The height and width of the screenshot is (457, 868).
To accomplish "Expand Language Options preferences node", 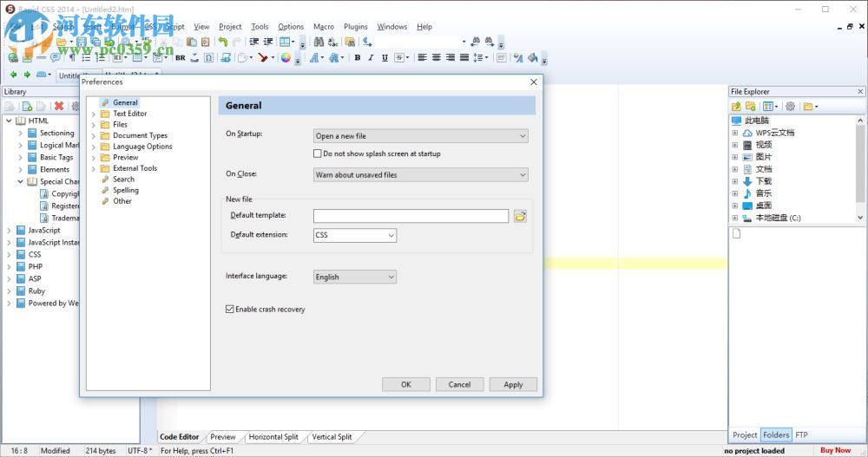I will tap(94, 147).
